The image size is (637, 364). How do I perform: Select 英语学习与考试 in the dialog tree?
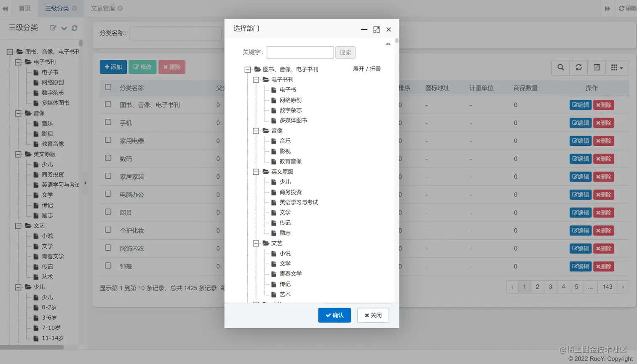point(299,202)
